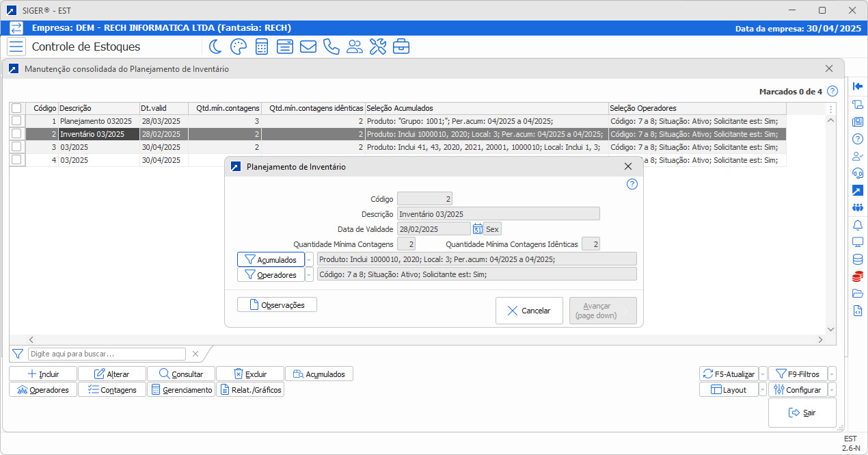
Task: Open the hamburger main menu
Action: (16, 47)
